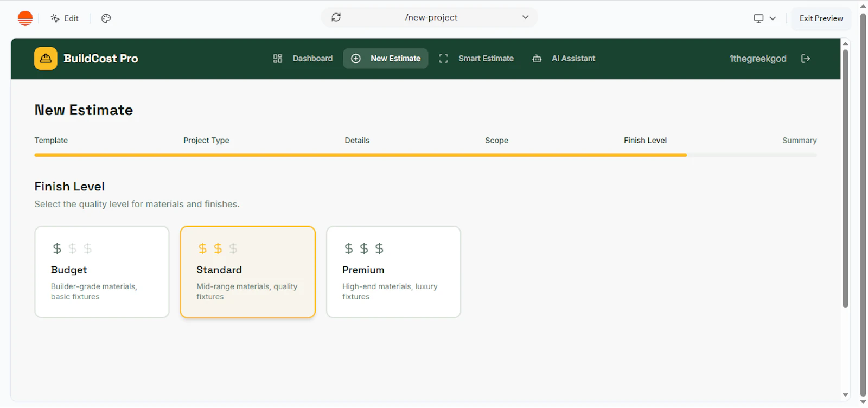Click the Standard card dollar signs

coord(218,248)
